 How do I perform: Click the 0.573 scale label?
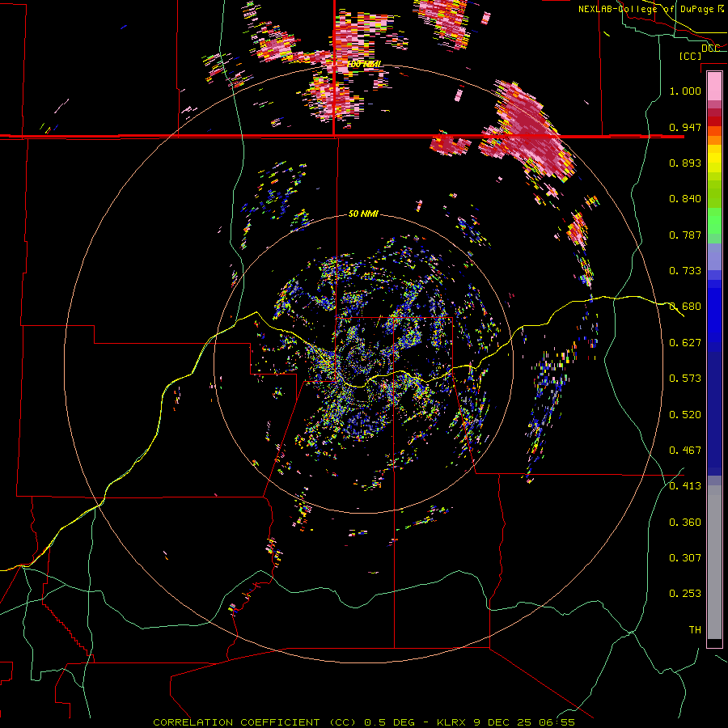click(685, 379)
